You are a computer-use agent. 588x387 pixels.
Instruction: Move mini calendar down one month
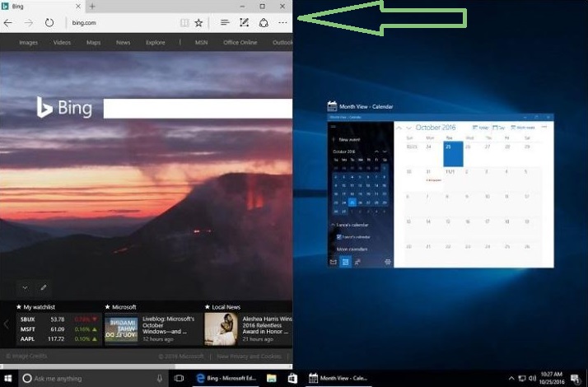[x=385, y=152]
